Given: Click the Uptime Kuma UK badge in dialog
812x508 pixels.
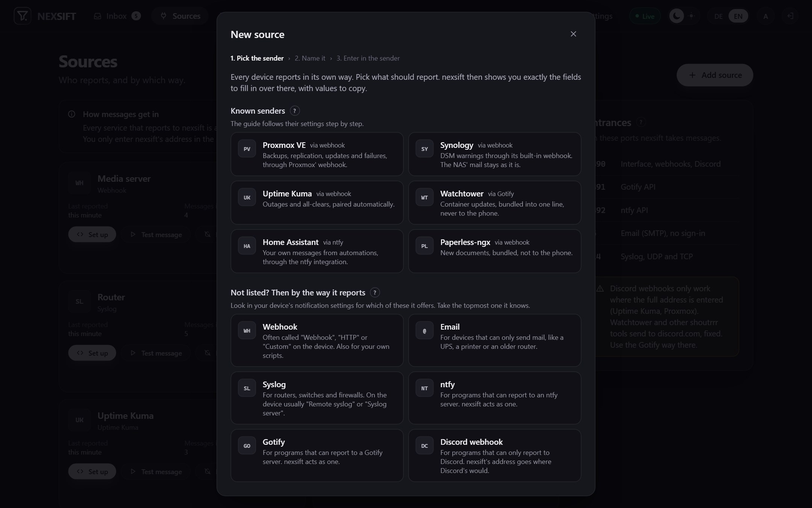Looking at the screenshot, I should (x=247, y=197).
